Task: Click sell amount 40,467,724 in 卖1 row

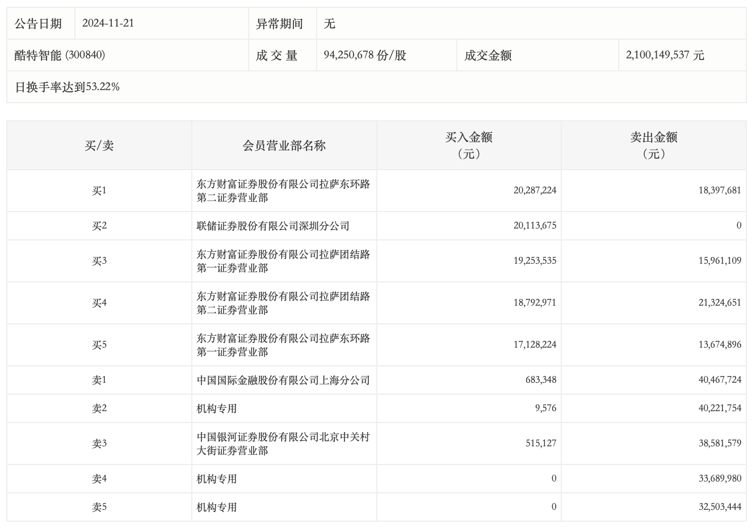Action: [x=720, y=380]
